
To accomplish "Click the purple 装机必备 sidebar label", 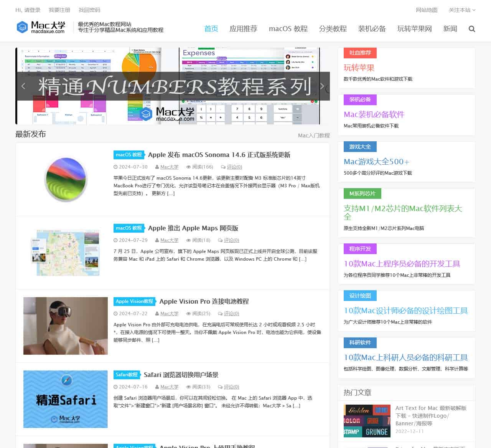I will point(360,100).
